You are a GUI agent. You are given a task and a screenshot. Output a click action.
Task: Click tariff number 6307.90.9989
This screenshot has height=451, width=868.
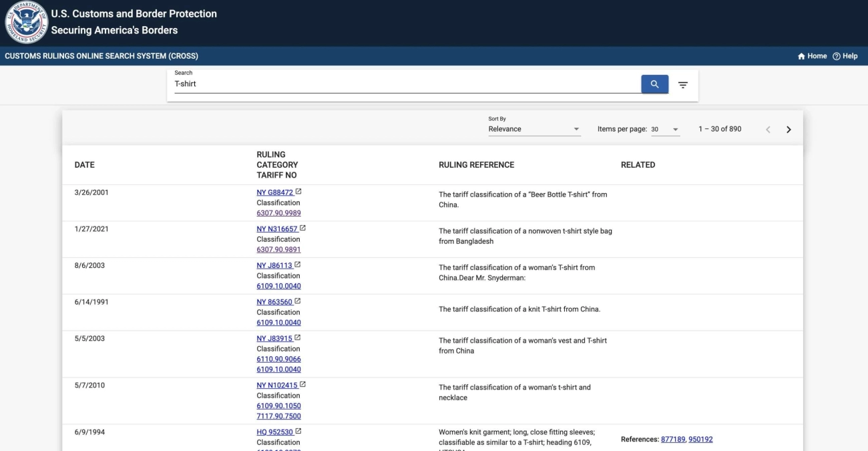278,213
